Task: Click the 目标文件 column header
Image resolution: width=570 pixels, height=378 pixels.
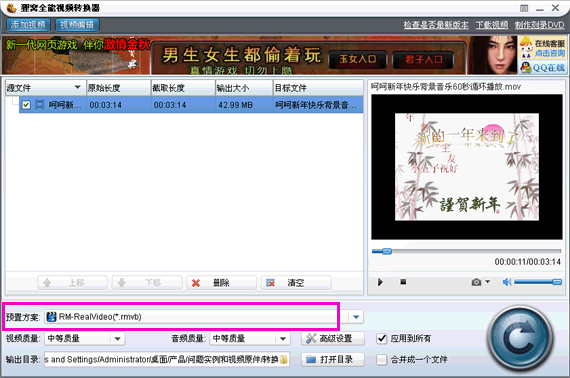Action: pos(318,88)
